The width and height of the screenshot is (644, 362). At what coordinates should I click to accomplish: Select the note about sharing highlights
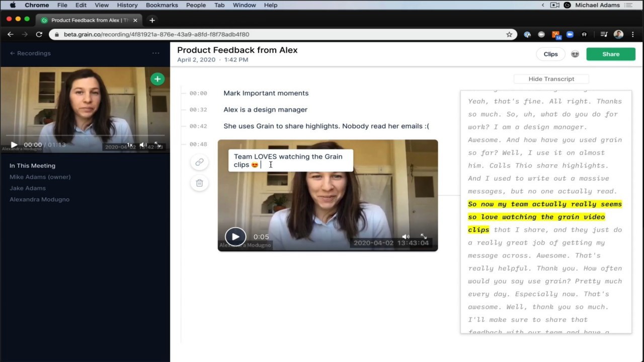pyautogui.click(x=326, y=126)
